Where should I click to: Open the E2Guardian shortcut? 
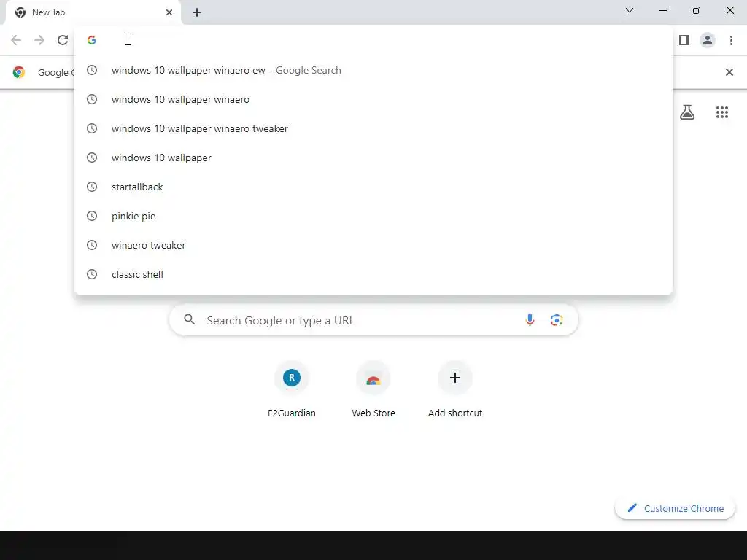292,390
